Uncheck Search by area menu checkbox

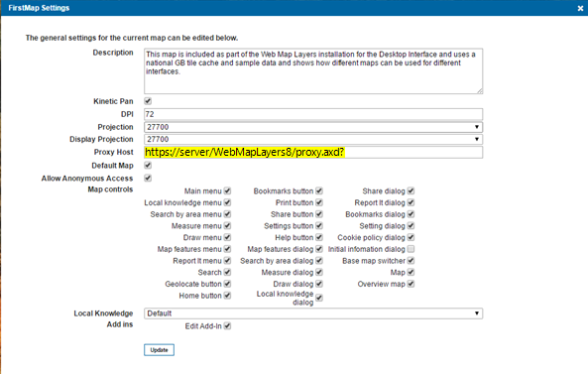pos(227,214)
